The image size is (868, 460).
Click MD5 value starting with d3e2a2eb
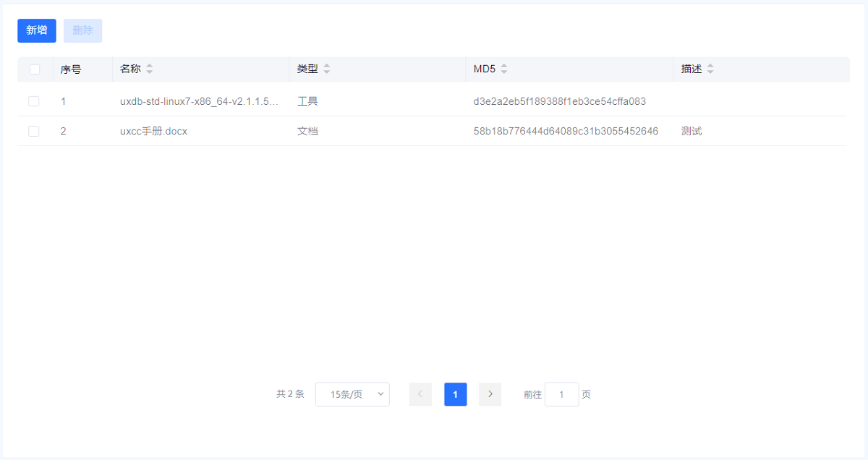559,101
